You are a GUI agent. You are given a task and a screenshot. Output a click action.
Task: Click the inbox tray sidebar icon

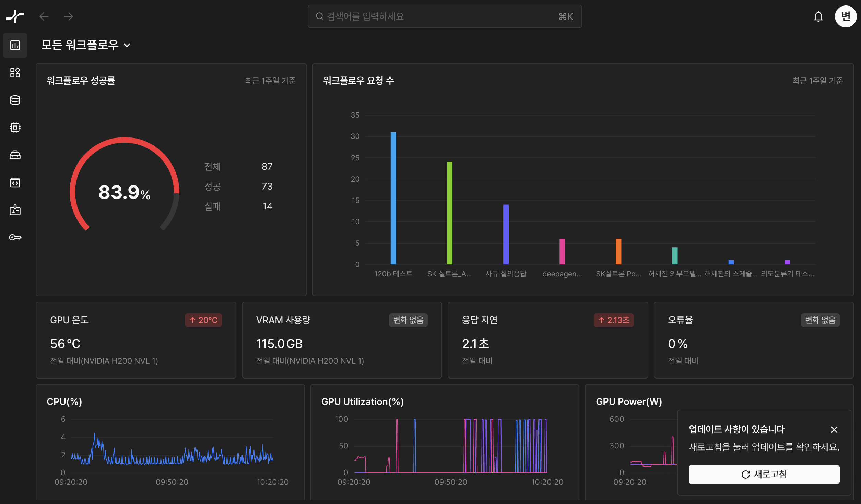pos(15,155)
